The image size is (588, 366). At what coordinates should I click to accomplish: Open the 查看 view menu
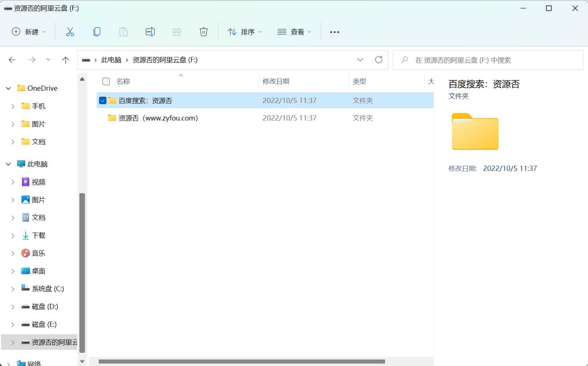click(294, 32)
